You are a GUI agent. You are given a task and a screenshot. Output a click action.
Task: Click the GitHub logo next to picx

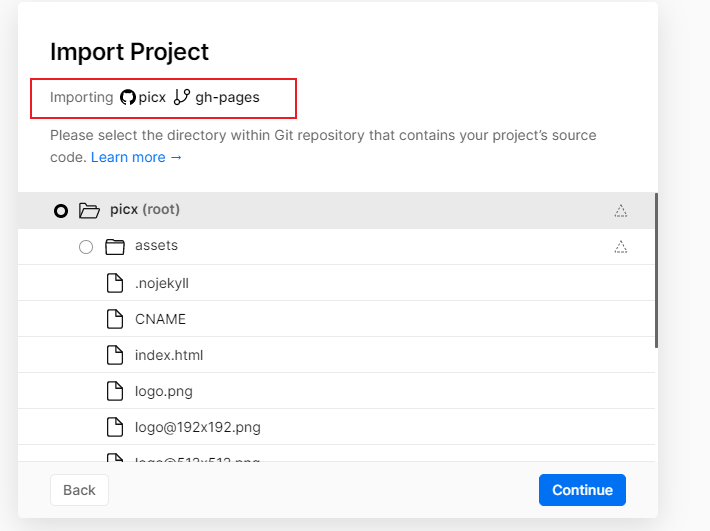pyautogui.click(x=128, y=98)
